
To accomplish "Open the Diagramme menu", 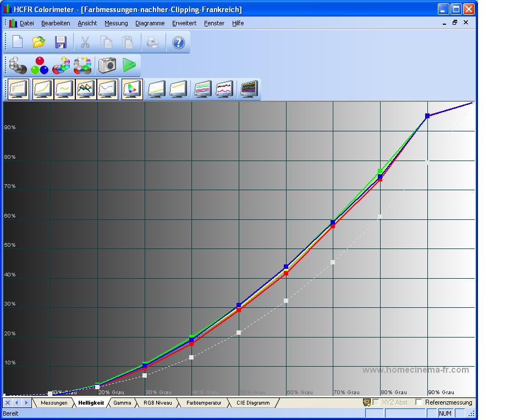I will click(x=150, y=23).
